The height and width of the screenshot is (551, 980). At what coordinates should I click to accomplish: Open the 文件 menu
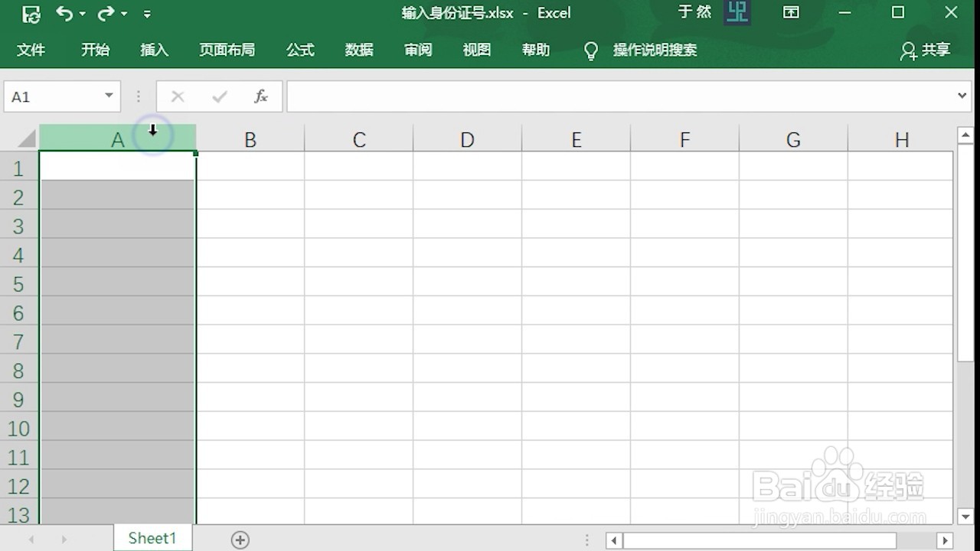(x=31, y=51)
